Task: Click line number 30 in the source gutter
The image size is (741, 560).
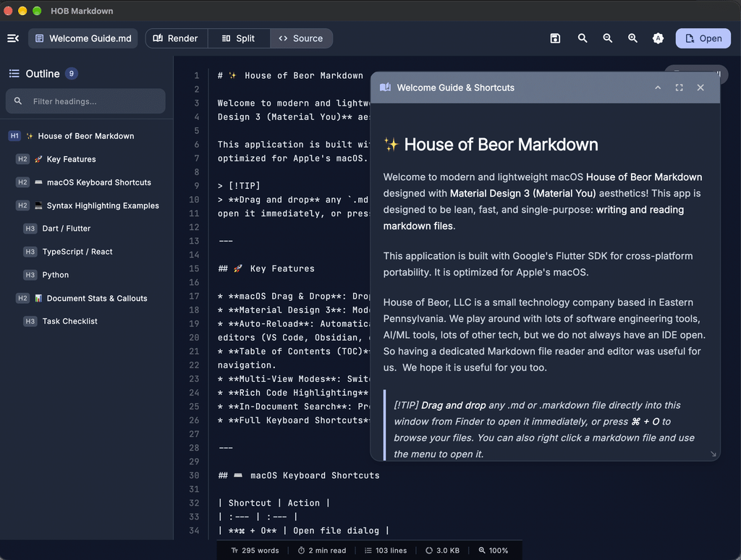Action: click(x=194, y=475)
